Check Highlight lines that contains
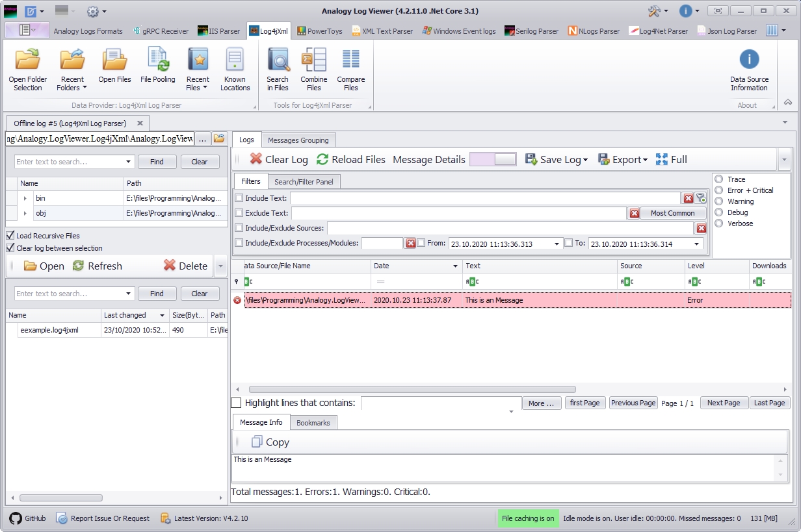This screenshot has height=532, width=801. pyautogui.click(x=236, y=403)
